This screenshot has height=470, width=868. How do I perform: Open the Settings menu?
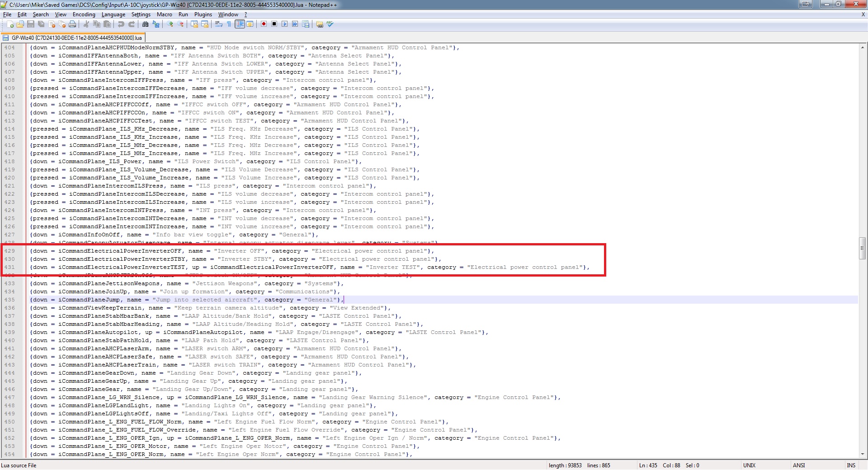(141, 14)
